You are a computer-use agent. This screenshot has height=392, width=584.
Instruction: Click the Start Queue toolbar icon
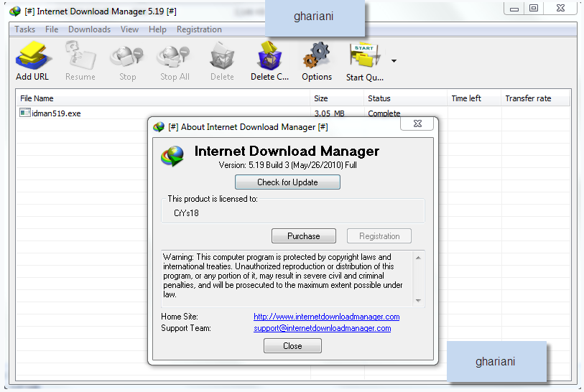[364, 57]
